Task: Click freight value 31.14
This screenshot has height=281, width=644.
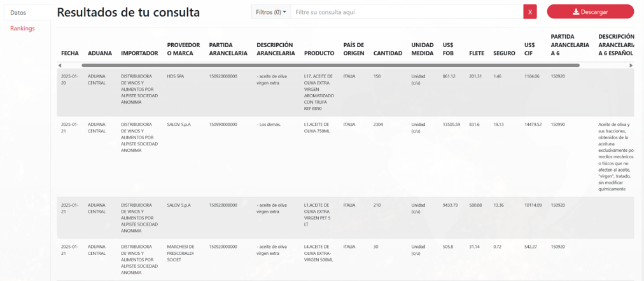Action: [x=475, y=247]
